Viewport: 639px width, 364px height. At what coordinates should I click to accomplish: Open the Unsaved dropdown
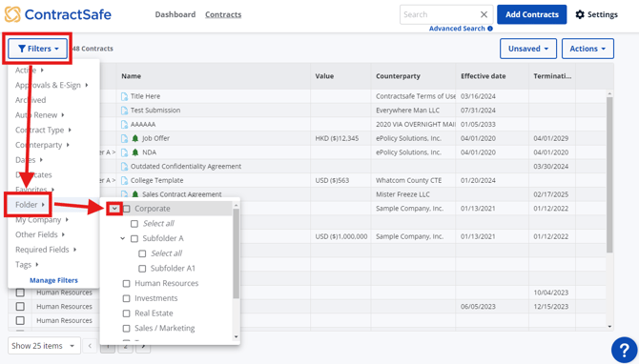[x=528, y=49]
